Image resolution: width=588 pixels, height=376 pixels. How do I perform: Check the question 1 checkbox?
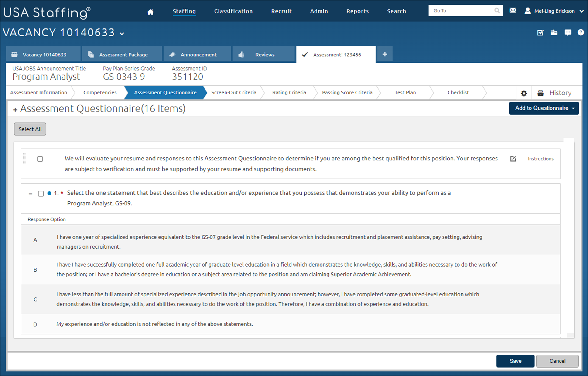(x=41, y=194)
